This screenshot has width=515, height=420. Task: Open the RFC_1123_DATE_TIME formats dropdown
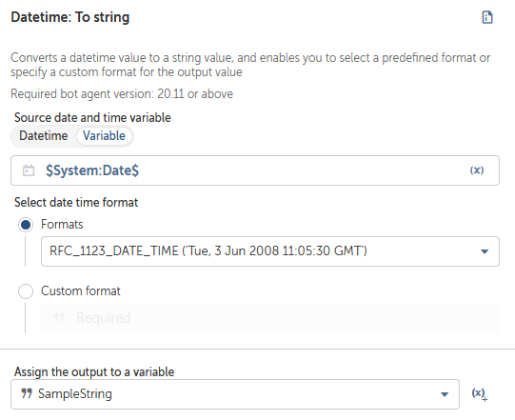coord(270,251)
